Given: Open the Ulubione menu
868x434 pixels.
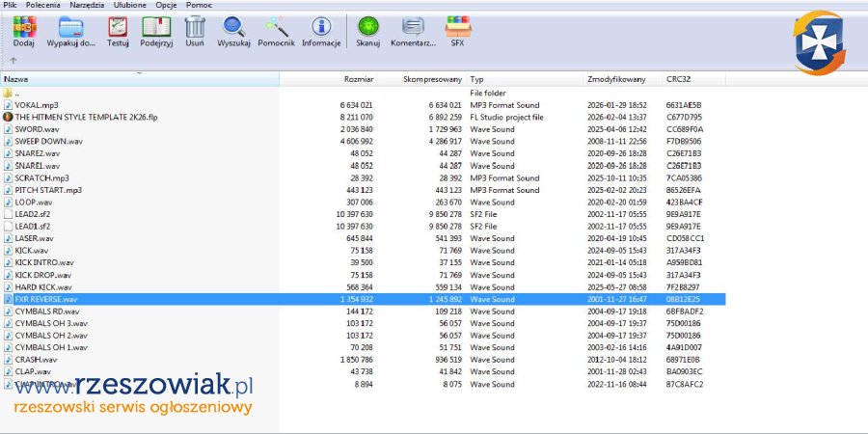Looking at the screenshot, I should tap(129, 5).
